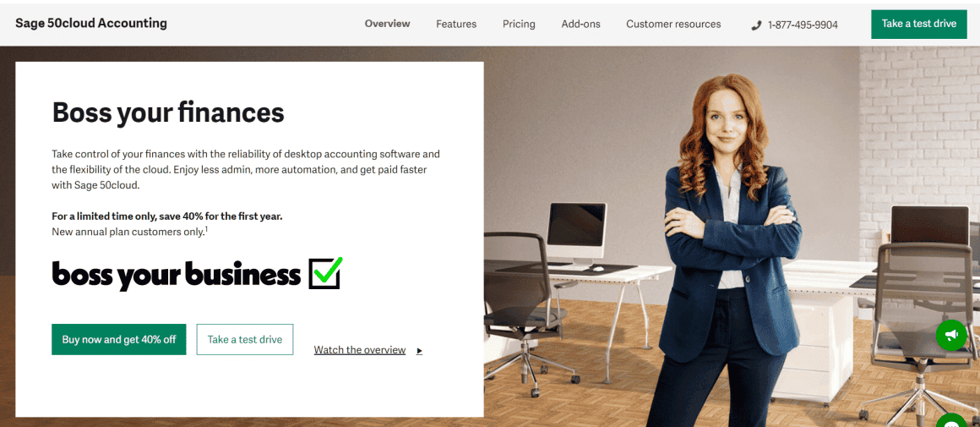This screenshot has height=427, width=980.
Task: Click the outlined Take a test drive button
Action: click(245, 339)
